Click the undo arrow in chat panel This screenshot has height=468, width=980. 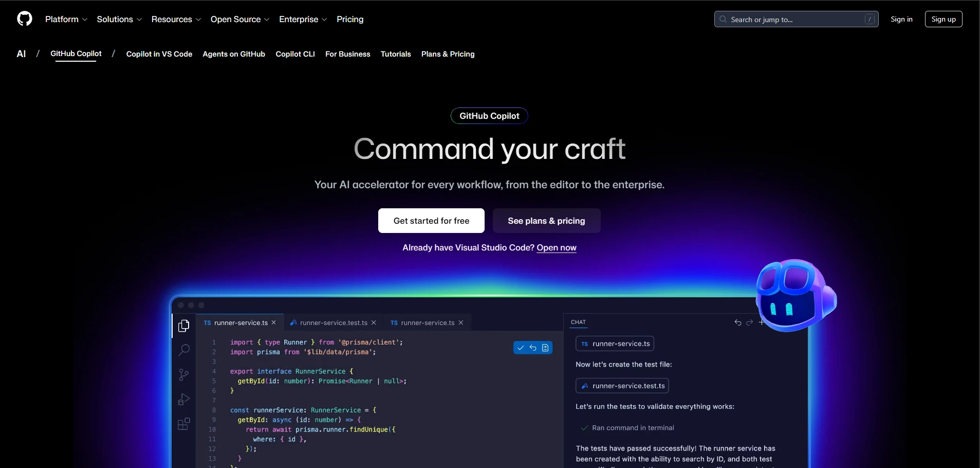point(737,322)
